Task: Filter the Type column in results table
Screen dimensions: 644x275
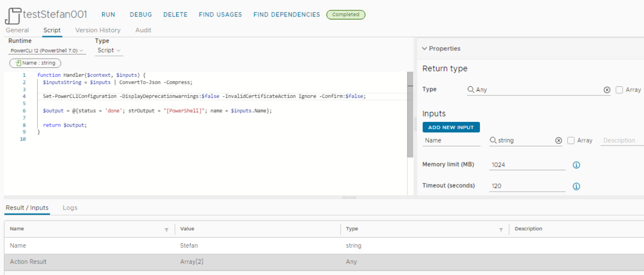Action: click(501, 229)
